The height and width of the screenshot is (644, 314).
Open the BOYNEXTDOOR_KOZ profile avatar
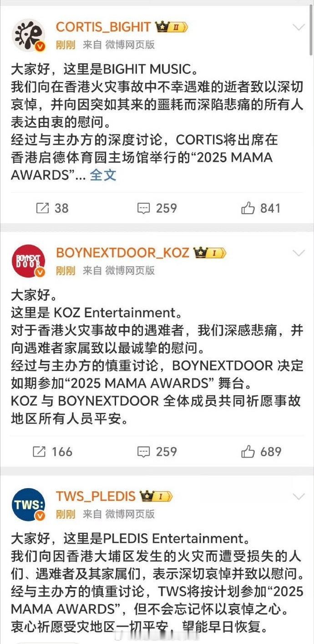pos(28,261)
